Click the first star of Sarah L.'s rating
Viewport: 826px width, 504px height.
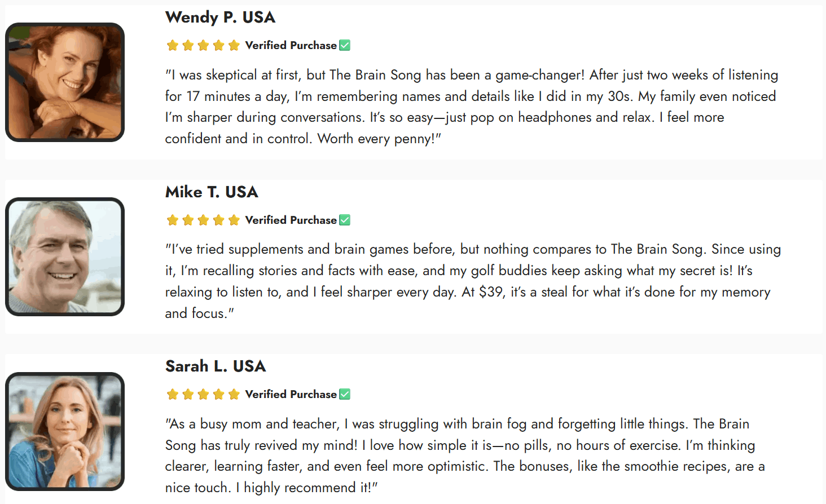(x=173, y=395)
